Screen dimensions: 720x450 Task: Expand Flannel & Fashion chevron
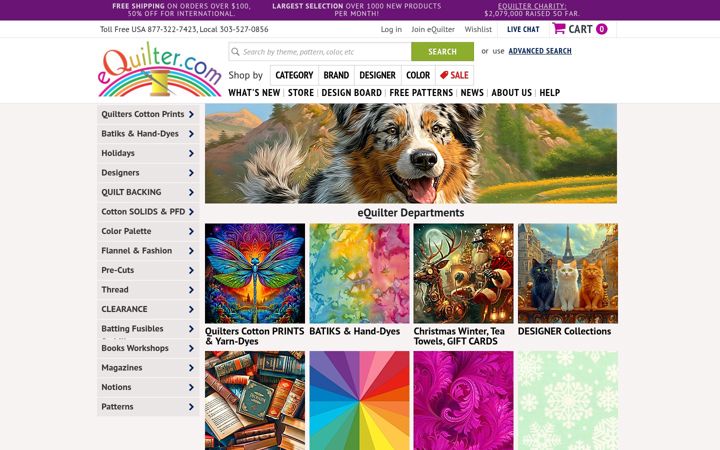coord(191,251)
